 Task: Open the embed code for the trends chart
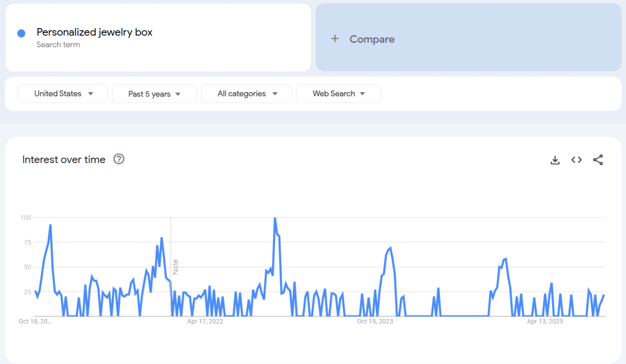point(576,159)
